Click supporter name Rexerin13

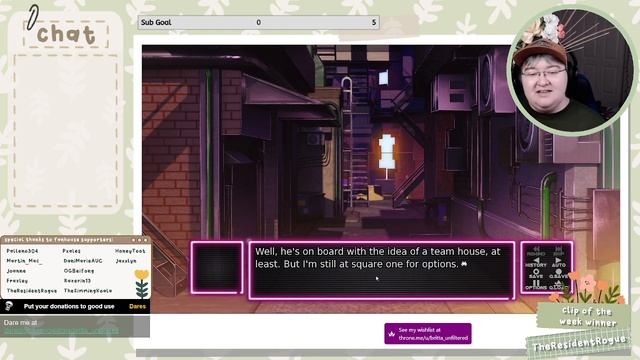coord(77,281)
